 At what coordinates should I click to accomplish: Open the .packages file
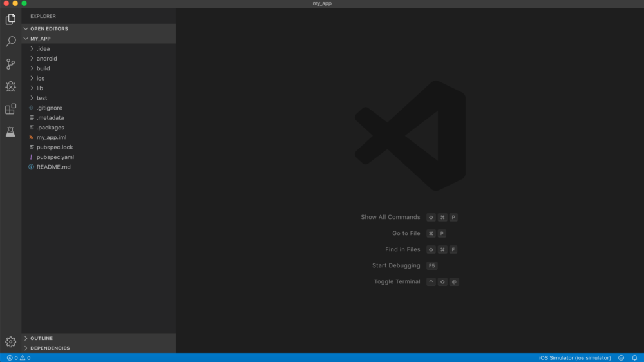pyautogui.click(x=99, y=128)
